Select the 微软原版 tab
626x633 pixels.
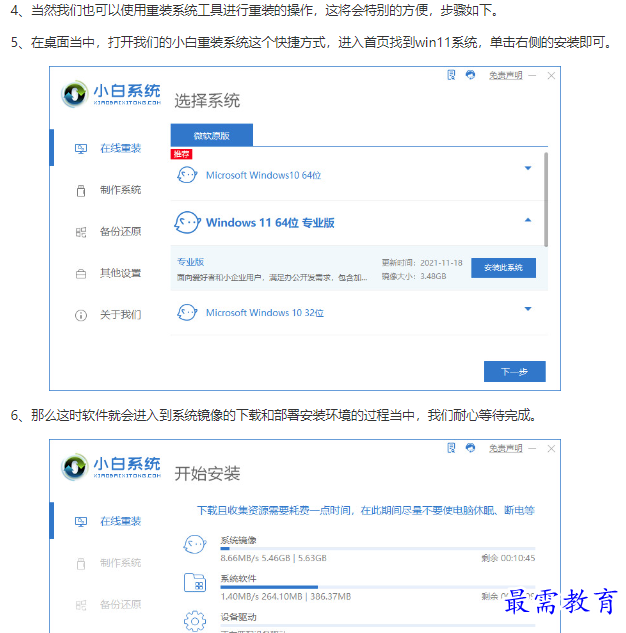pos(212,135)
